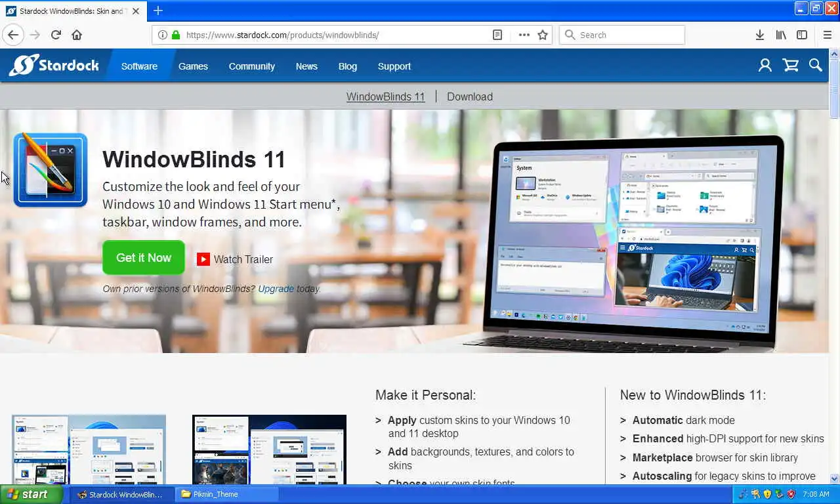
Task: Click the 'WindowBlinds 11' main heading
Action: 194,159
